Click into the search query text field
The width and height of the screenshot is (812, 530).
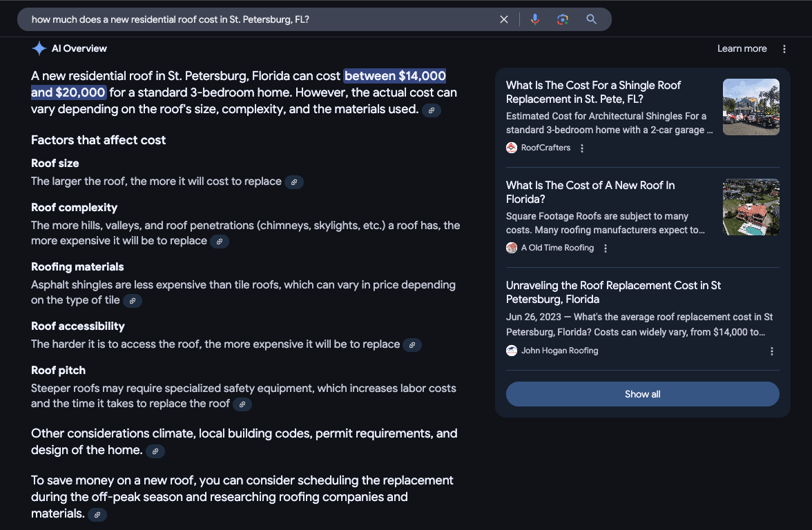pyautogui.click(x=262, y=19)
